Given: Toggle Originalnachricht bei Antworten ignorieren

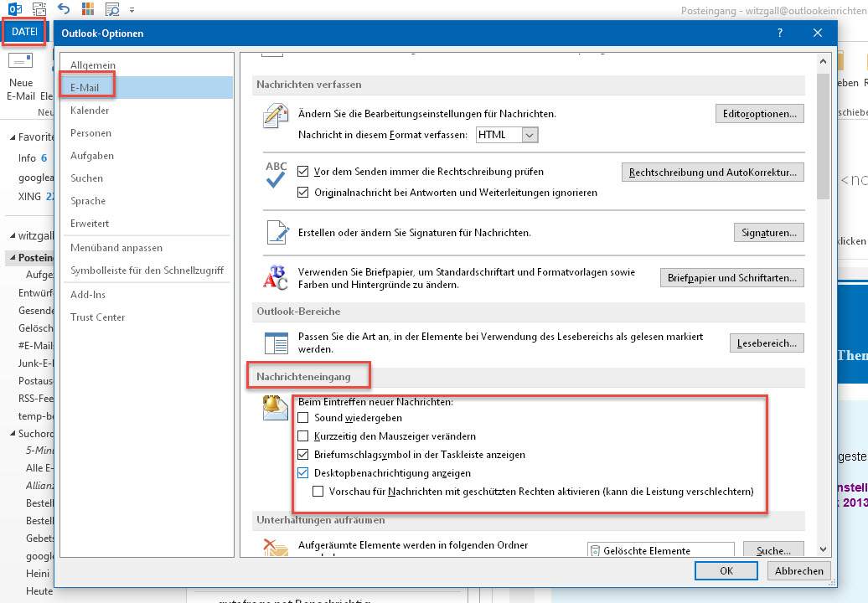Looking at the screenshot, I should pos(302,193).
